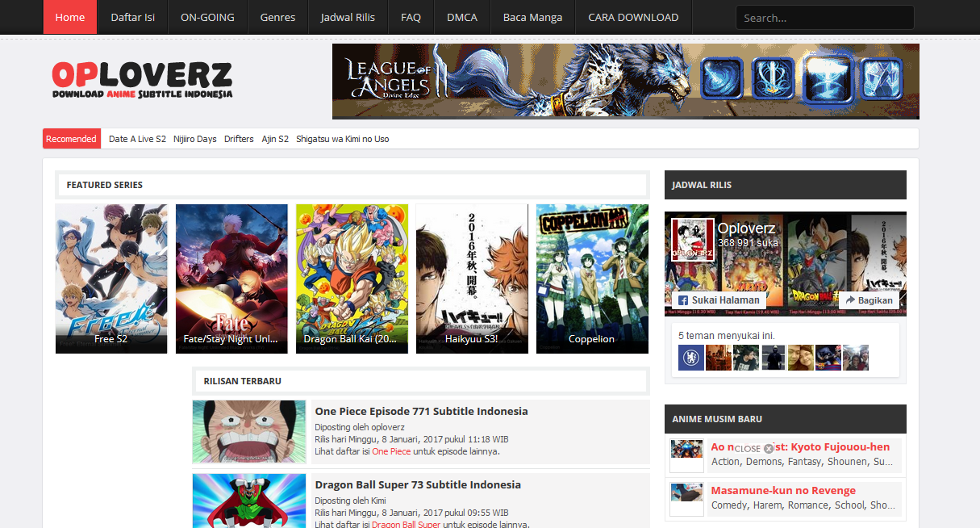This screenshot has width=980, height=528.
Task: Click the RILISAN TERBARU heading
Action: coord(242,380)
